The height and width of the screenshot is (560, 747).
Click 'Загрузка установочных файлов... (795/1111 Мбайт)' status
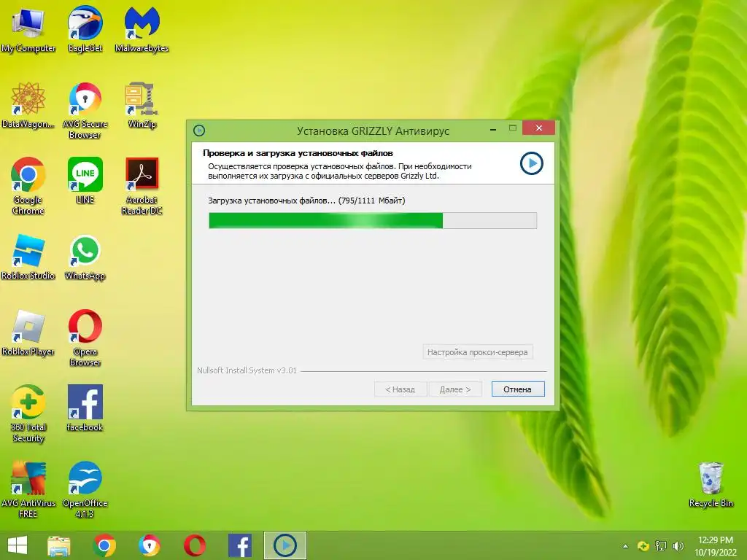[x=306, y=201]
